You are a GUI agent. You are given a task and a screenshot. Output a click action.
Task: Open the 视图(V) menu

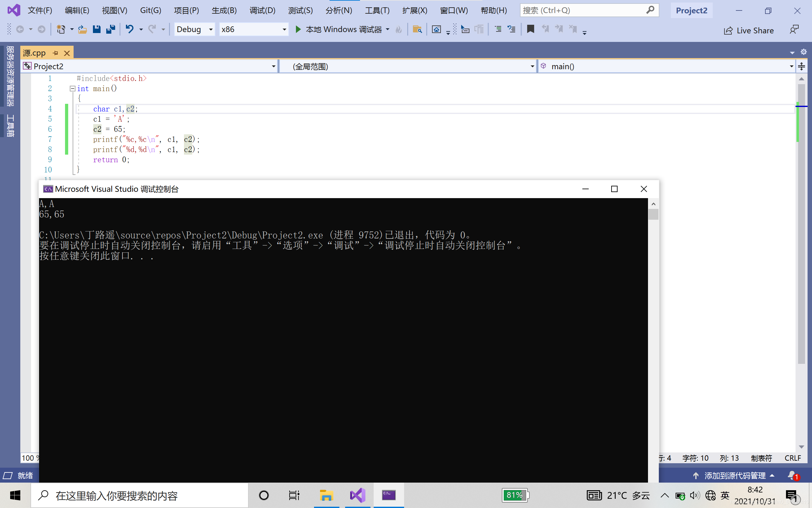(115, 10)
